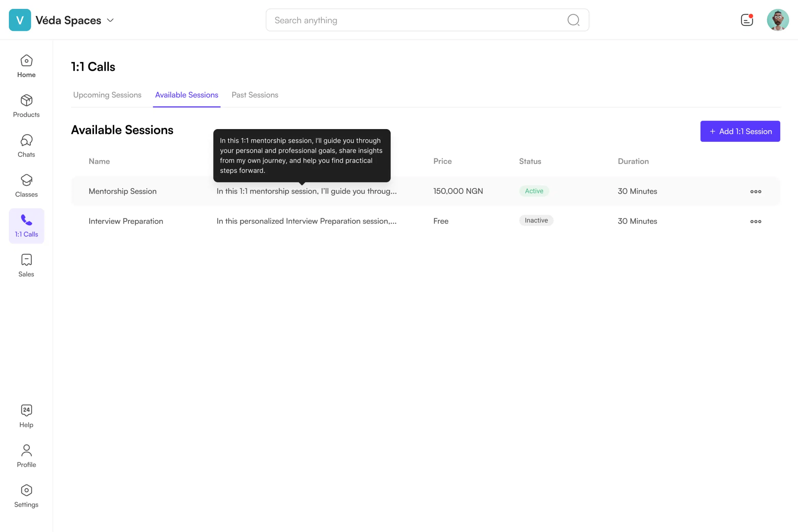Open Chats from the sidebar
Screen dimensions: 798x532
point(26,146)
